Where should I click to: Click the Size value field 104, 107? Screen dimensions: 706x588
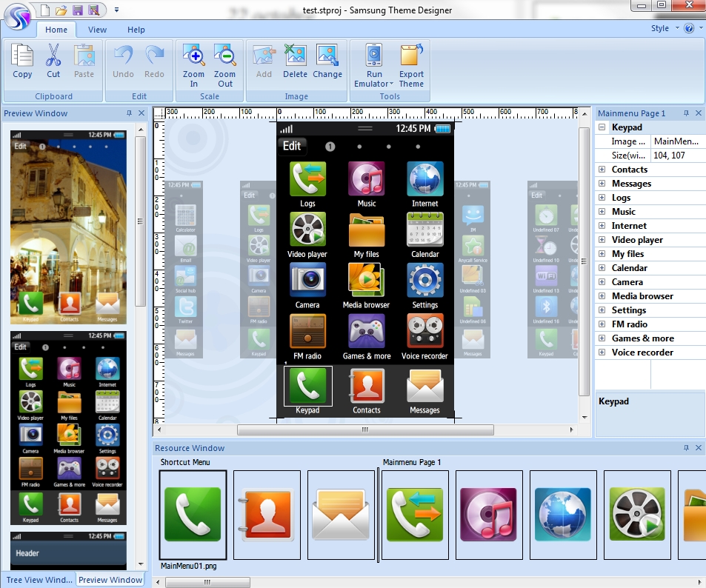[678, 156]
